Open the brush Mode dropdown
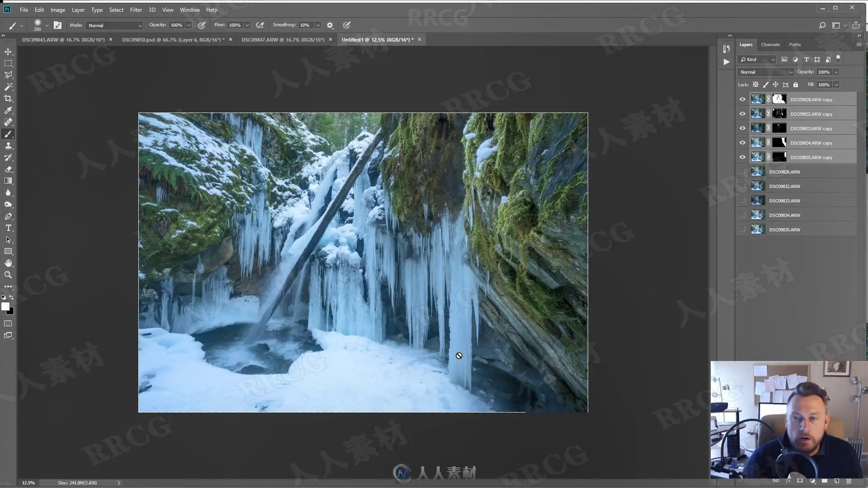This screenshot has height=488, width=868. coord(115,25)
